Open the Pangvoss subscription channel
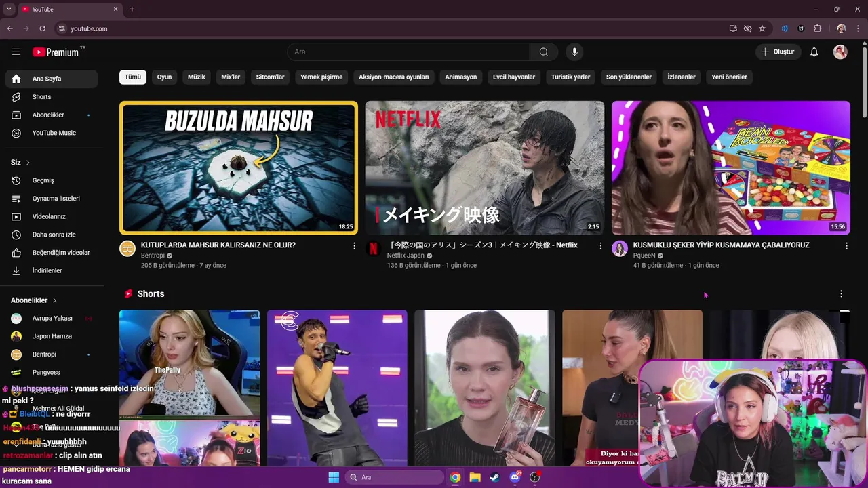 pos(52,372)
